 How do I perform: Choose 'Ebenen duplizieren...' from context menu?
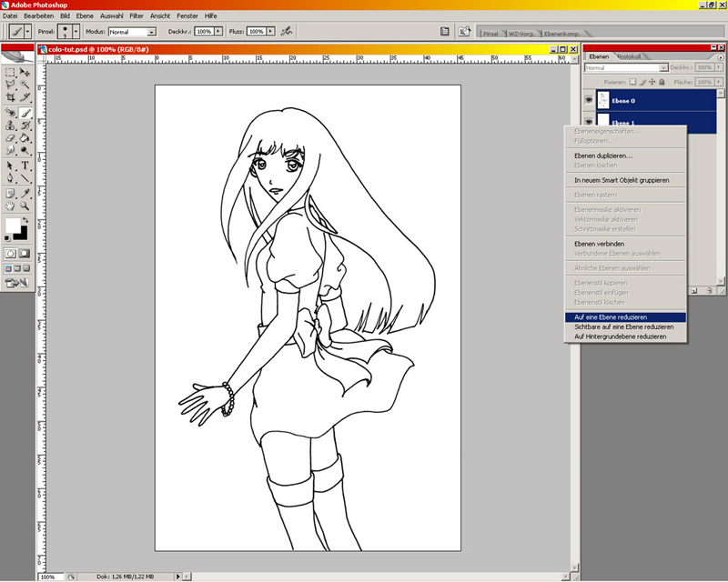(x=625, y=156)
